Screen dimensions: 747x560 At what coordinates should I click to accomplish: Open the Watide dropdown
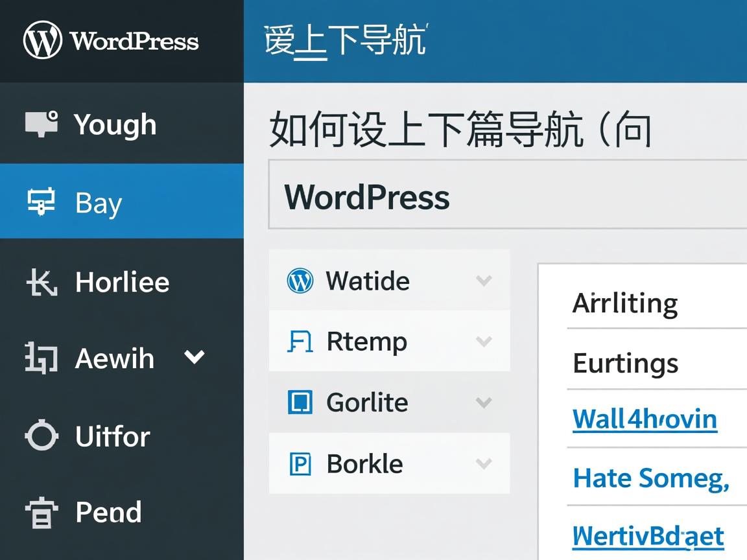pyautogui.click(x=483, y=281)
